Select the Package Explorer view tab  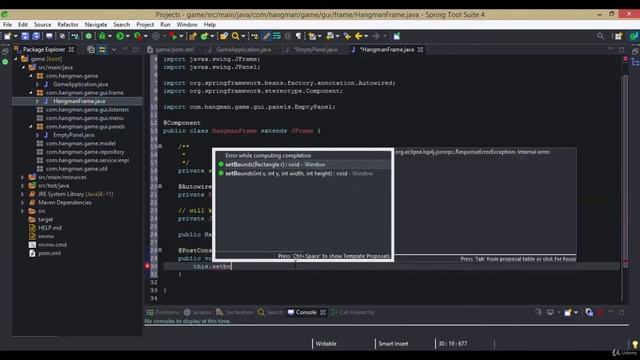pyautogui.click(x=44, y=50)
